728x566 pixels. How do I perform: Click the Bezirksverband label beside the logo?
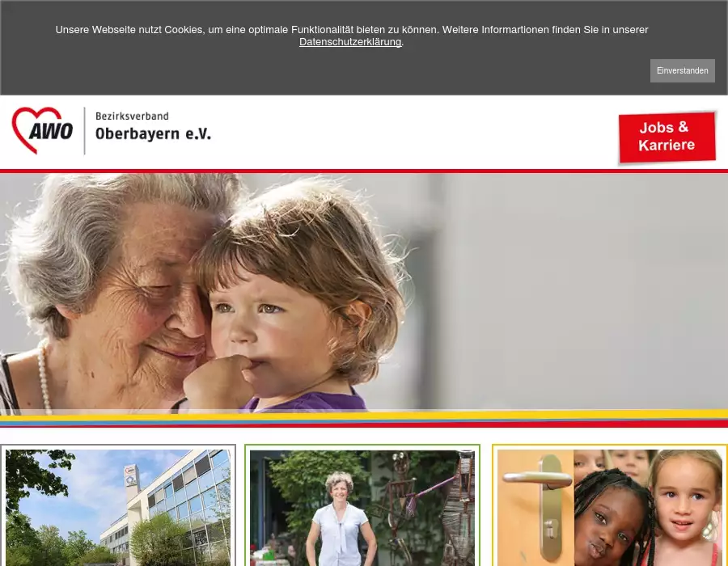point(132,116)
